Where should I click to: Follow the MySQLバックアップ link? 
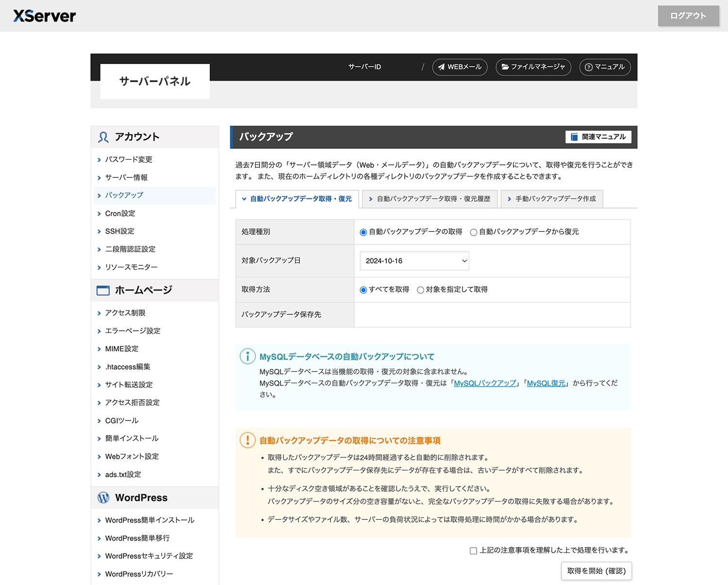[x=485, y=383]
